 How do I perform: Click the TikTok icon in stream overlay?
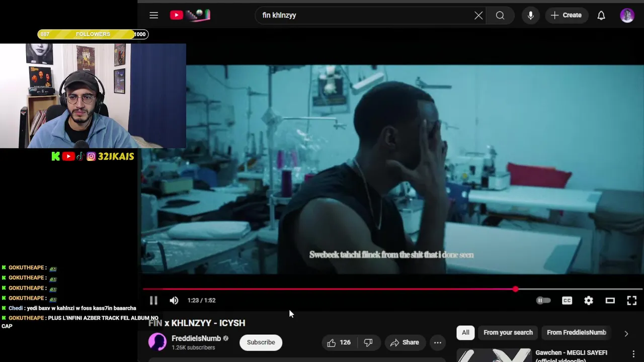80,156
